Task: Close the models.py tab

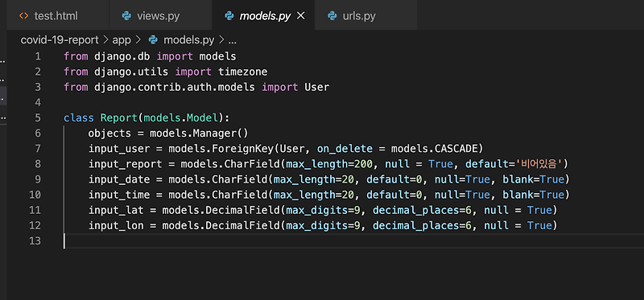Action: [x=300, y=15]
